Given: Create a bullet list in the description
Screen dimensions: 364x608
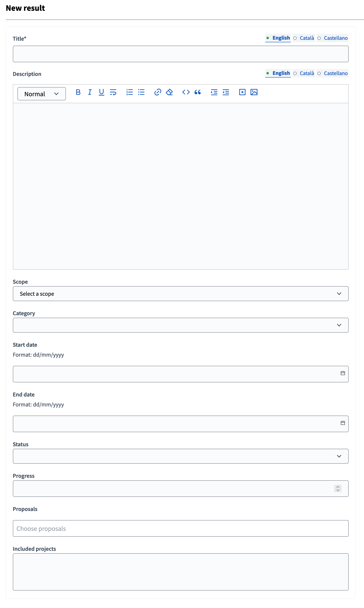Looking at the screenshot, I should [x=141, y=92].
